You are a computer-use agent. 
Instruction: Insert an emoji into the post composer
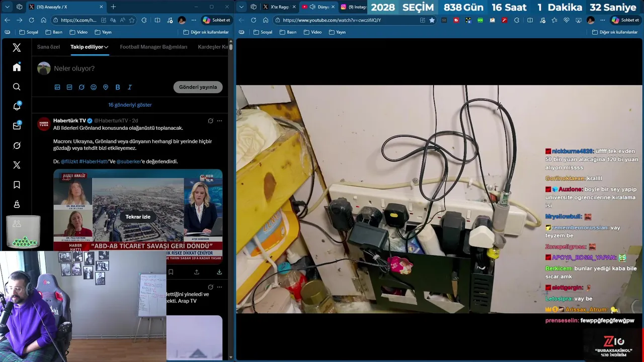point(94,87)
